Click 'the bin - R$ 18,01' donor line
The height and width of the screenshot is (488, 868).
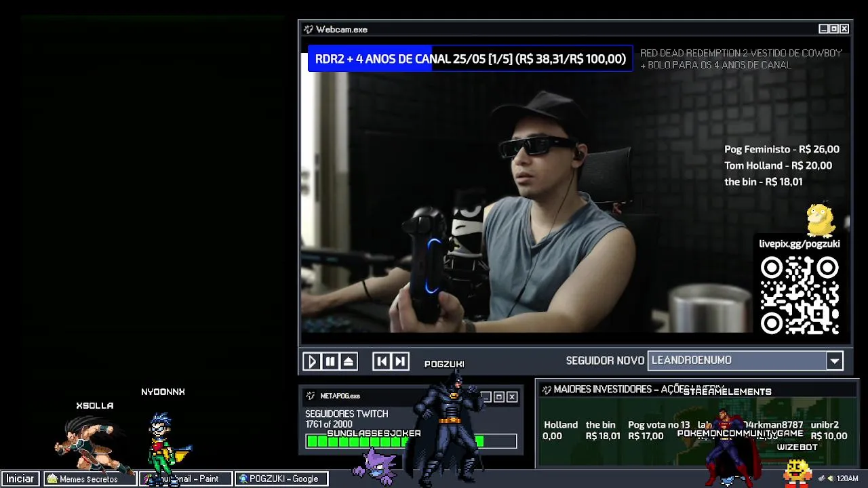click(764, 182)
